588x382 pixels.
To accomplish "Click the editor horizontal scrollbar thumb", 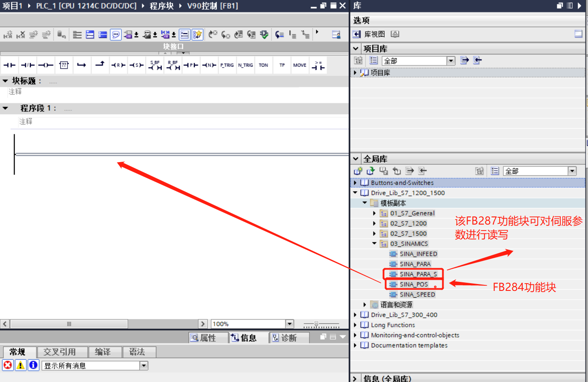I will coord(69,324).
